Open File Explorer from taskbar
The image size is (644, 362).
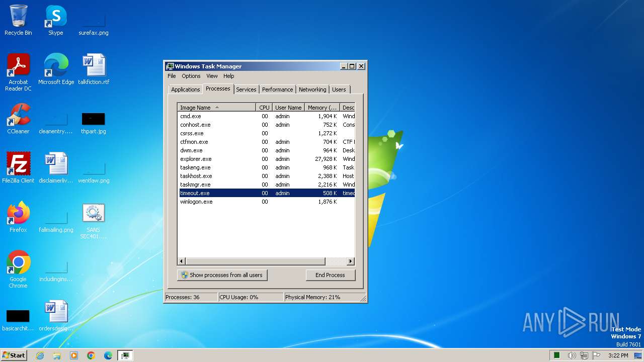(57, 355)
